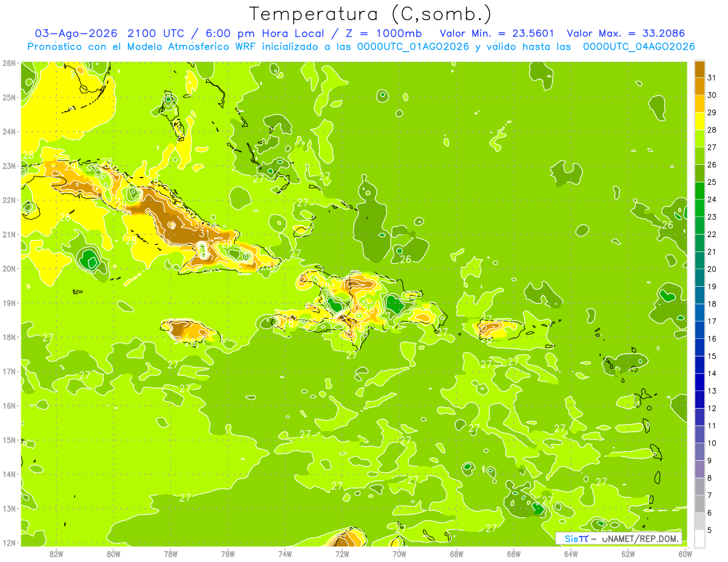728x562 pixels.
Task: Click the latitude axis label "22N"
Action: point(9,200)
